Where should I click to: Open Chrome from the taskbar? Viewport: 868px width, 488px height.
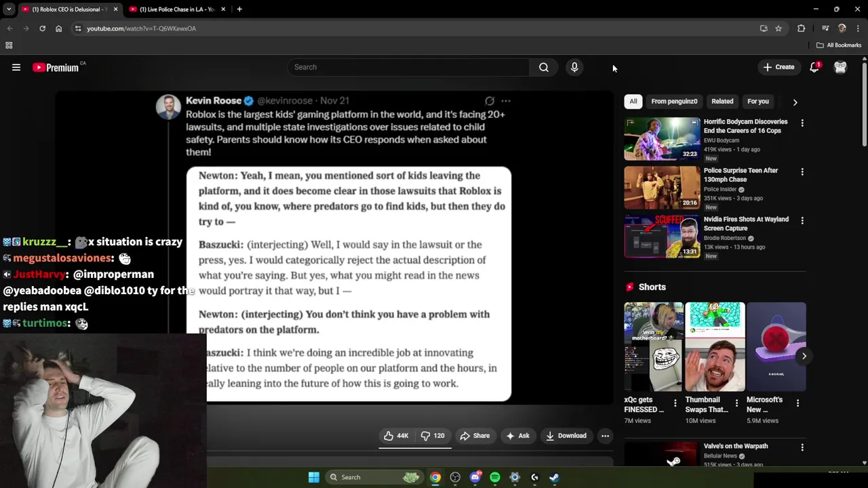[x=435, y=477]
